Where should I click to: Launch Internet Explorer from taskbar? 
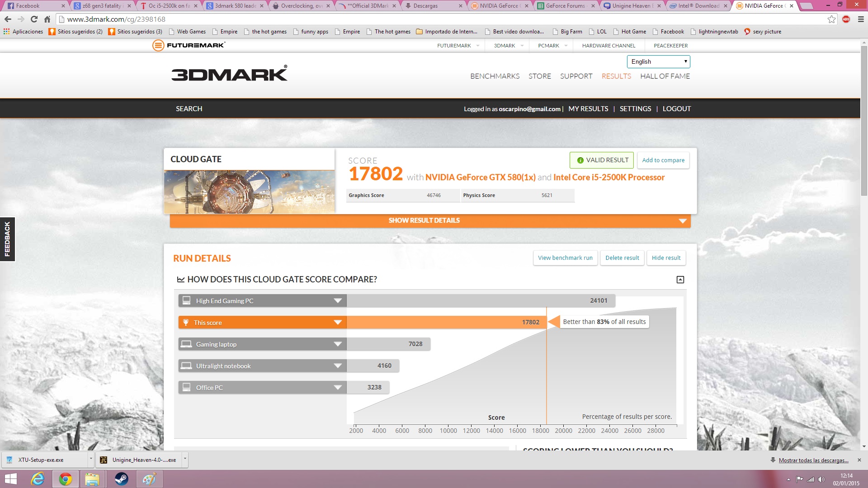pyautogui.click(x=38, y=479)
